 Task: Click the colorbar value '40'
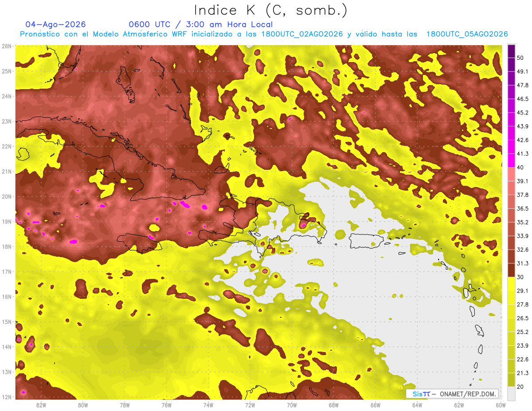[521, 167]
